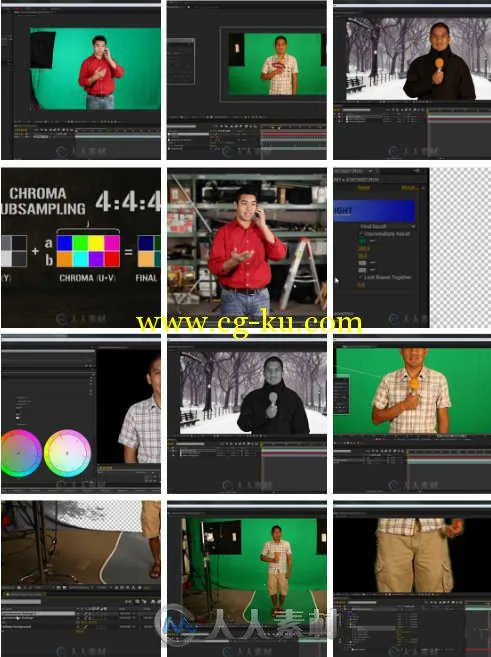
Task: Open the full-body green screen studio thumbnail
Action: pos(247,578)
